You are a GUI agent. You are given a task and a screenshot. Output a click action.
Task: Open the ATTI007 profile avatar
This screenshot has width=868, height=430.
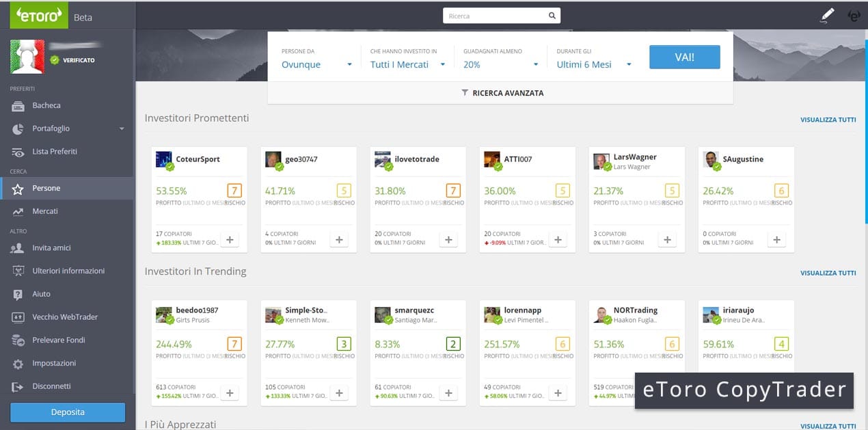[492, 160]
